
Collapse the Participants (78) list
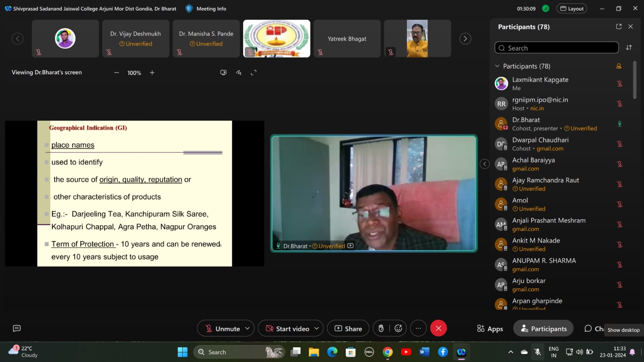(x=497, y=66)
